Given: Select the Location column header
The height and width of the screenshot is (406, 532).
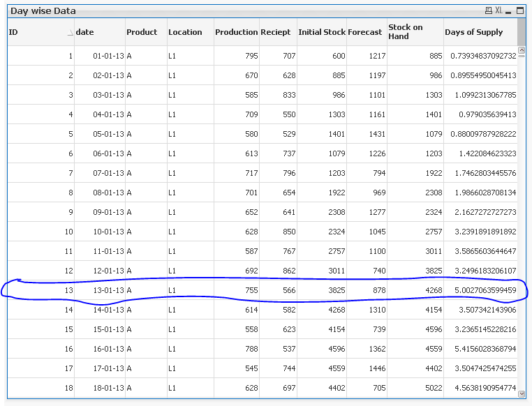Looking at the screenshot, I should coord(185,32).
